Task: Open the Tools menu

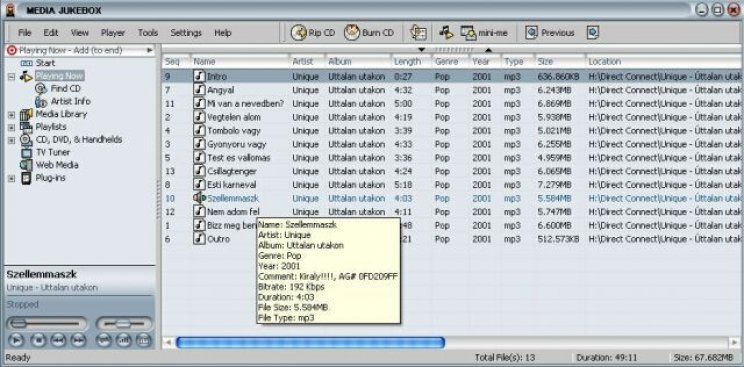Action: pos(148,33)
